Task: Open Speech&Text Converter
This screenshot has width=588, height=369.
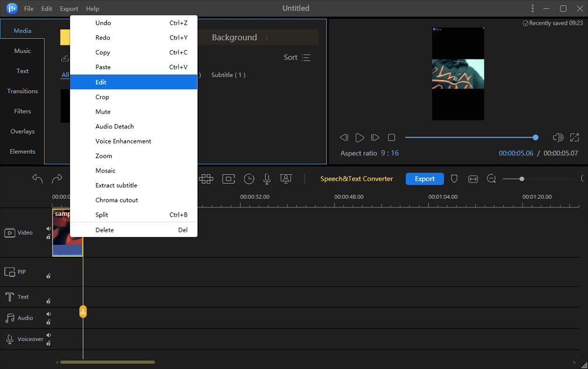Action: [x=356, y=179]
